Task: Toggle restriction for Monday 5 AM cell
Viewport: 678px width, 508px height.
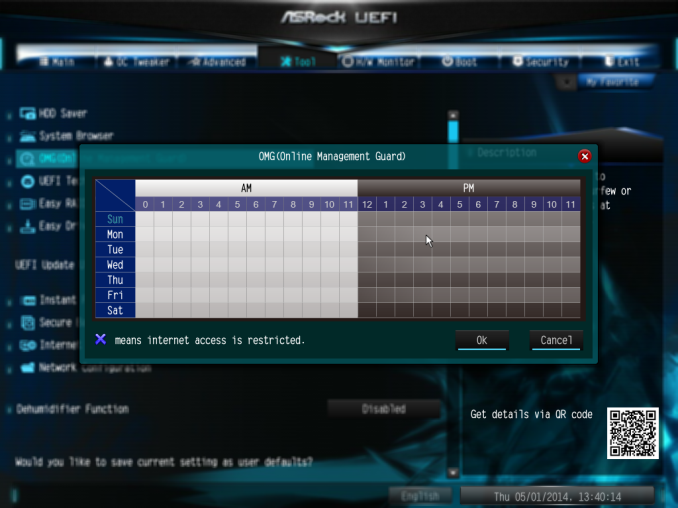Action: 237,234
